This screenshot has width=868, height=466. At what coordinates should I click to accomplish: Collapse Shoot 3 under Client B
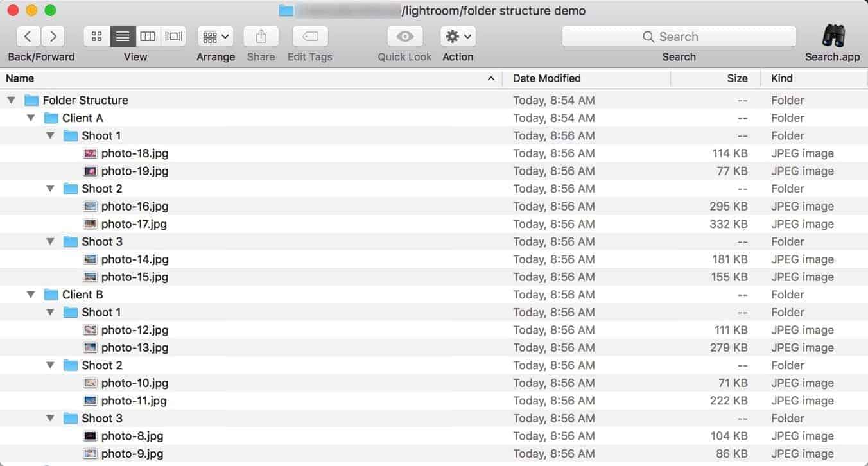tap(50, 418)
